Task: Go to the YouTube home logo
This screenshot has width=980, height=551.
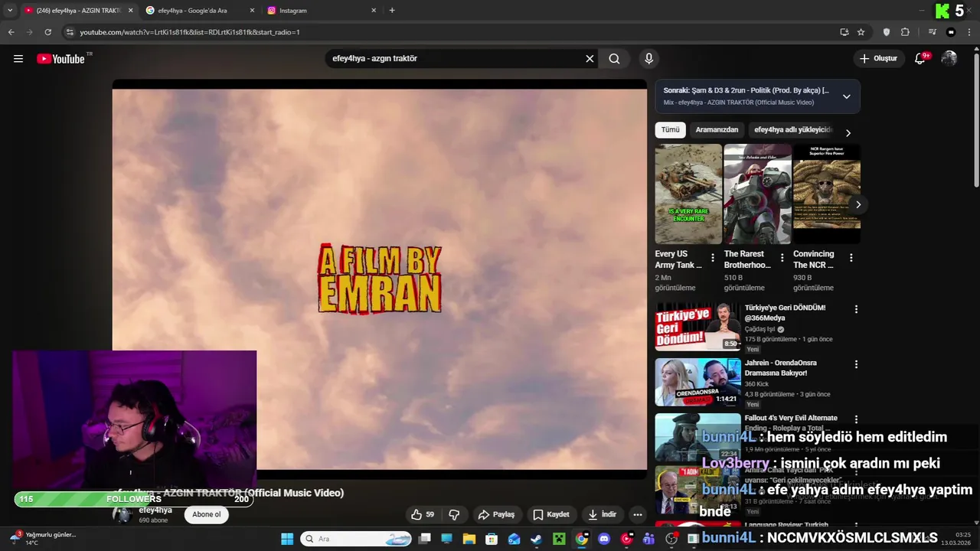Action: (60, 59)
